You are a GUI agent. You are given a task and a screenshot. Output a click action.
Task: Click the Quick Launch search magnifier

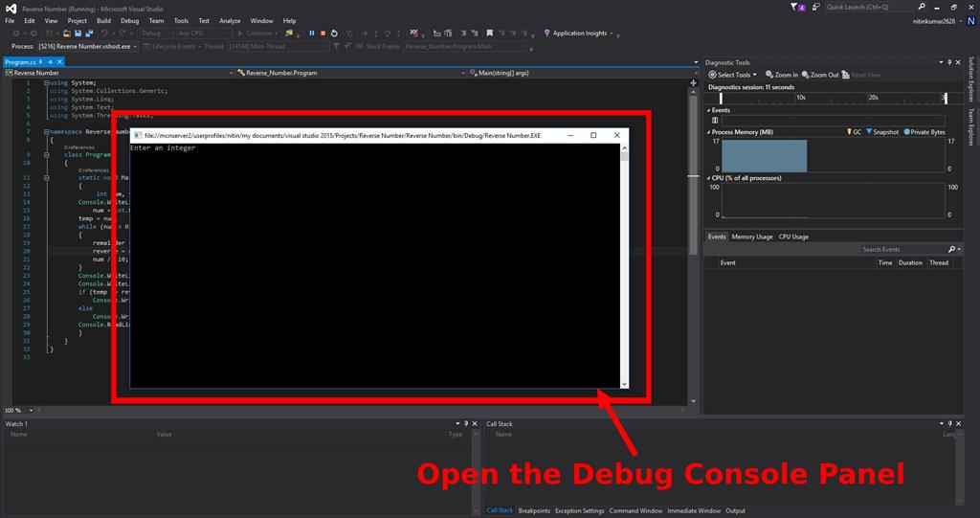tap(922, 7)
